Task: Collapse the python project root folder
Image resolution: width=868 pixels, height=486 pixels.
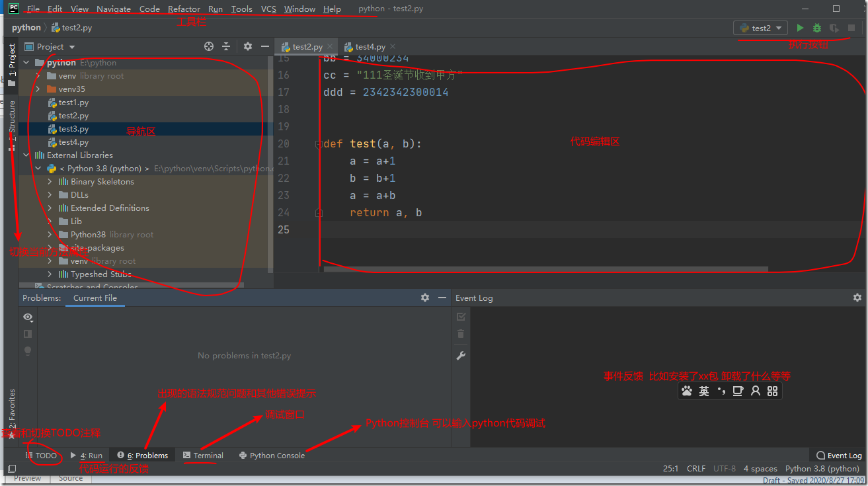Action: pos(26,63)
